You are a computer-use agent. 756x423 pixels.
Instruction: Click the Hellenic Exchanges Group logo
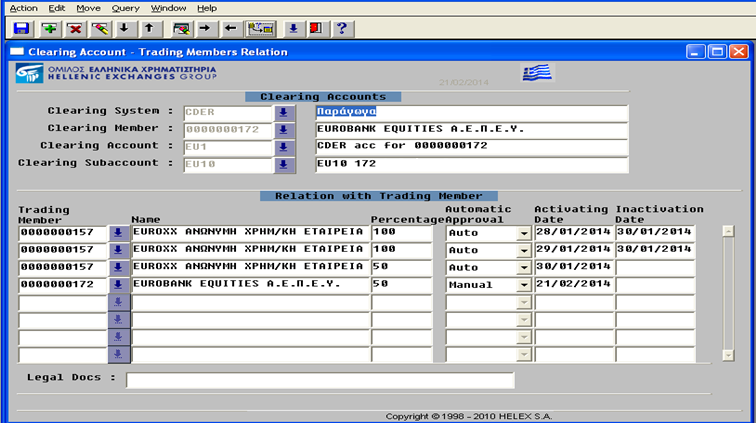116,73
